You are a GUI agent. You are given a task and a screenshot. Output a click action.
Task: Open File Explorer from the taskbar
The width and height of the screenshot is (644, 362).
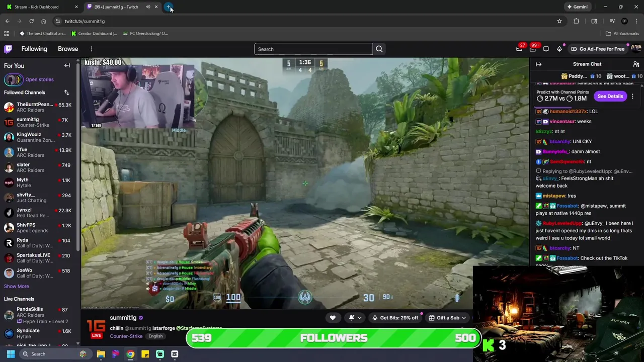pos(101,354)
